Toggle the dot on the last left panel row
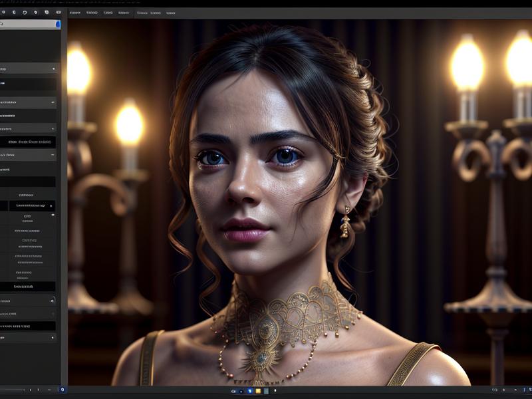Screen dimensions: 532x399 pyautogui.click(x=53, y=338)
